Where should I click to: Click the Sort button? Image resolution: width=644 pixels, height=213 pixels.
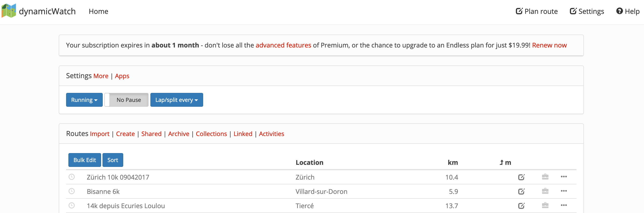(x=112, y=160)
